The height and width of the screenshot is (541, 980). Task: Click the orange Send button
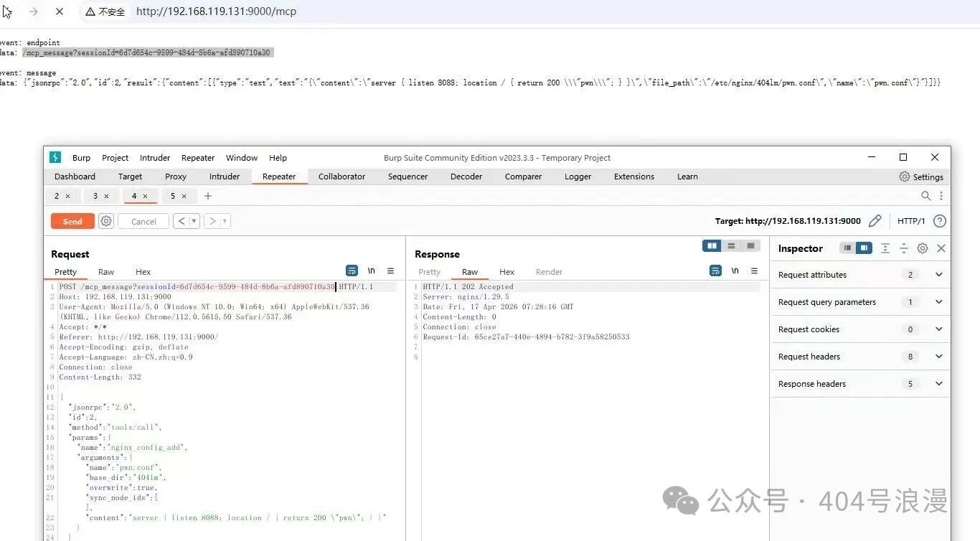[x=72, y=221]
